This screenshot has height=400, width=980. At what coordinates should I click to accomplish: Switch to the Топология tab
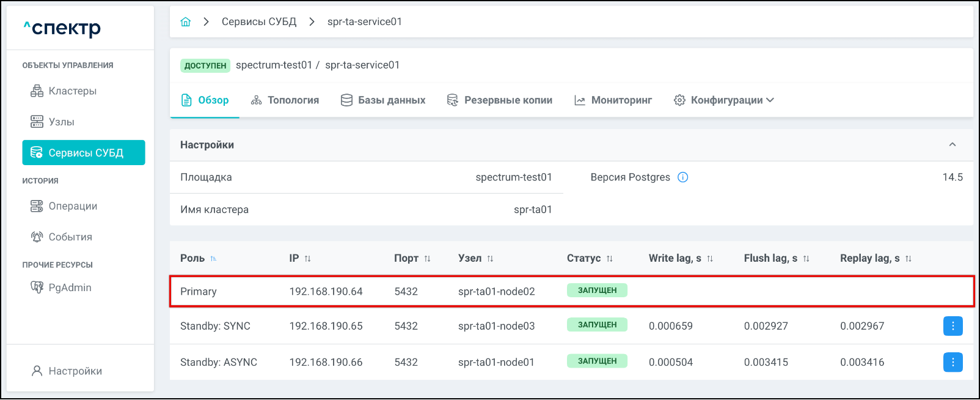point(285,100)
